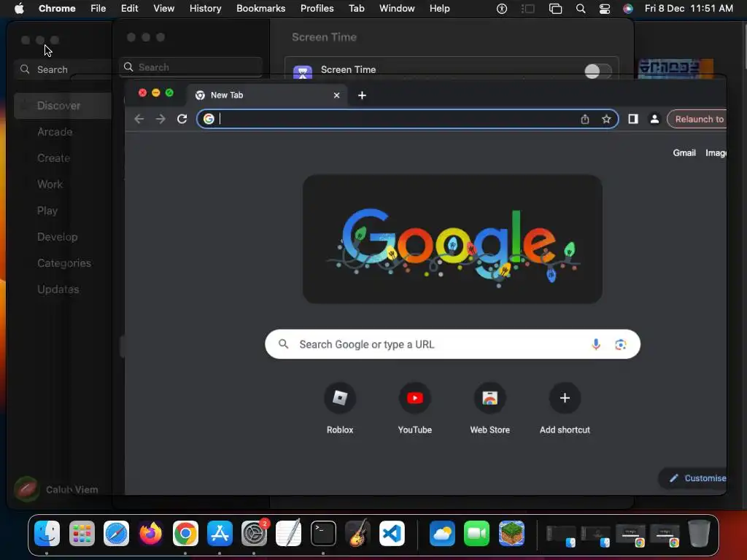
Task: Open Launchpad from the Dock
Action: [82, 533]
